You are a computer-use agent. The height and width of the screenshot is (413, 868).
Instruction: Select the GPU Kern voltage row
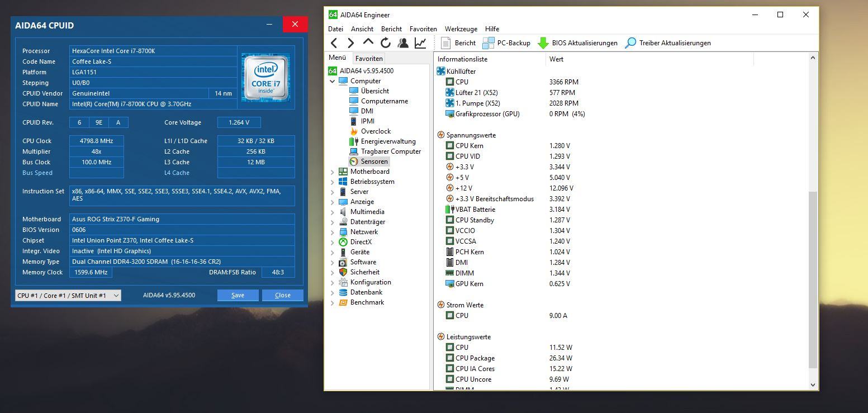click(x=622, y=284)
